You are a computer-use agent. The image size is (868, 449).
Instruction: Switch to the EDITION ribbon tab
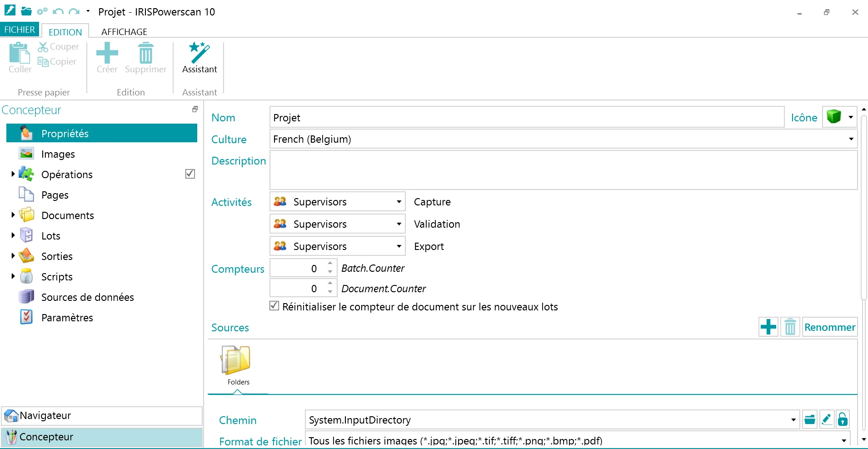(65, 32)
